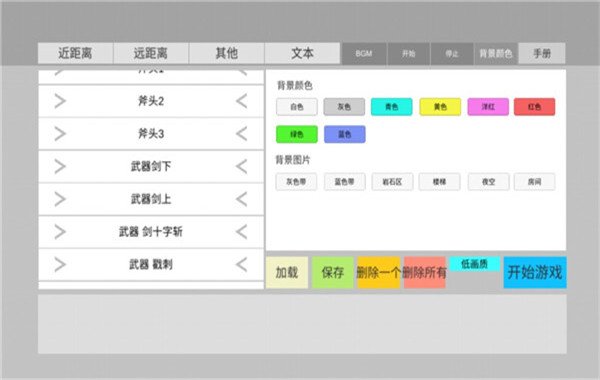
Task: Click the right chevron on the 斧头3 row
Action: [60, 134]
